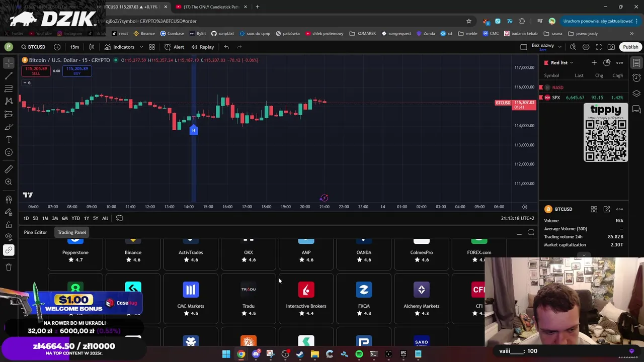
Task: Switch to the Trading Panel tab
Action: click(71, 232)
